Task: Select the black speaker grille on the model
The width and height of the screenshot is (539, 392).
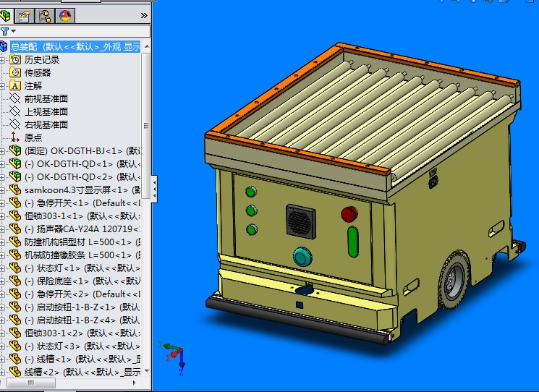Action: [301, 221]
